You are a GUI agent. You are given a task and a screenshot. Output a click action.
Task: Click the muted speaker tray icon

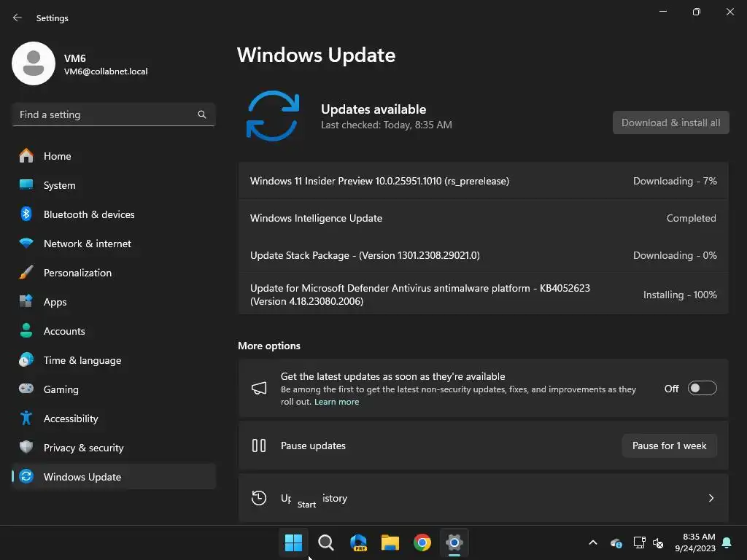coord(658,542)
